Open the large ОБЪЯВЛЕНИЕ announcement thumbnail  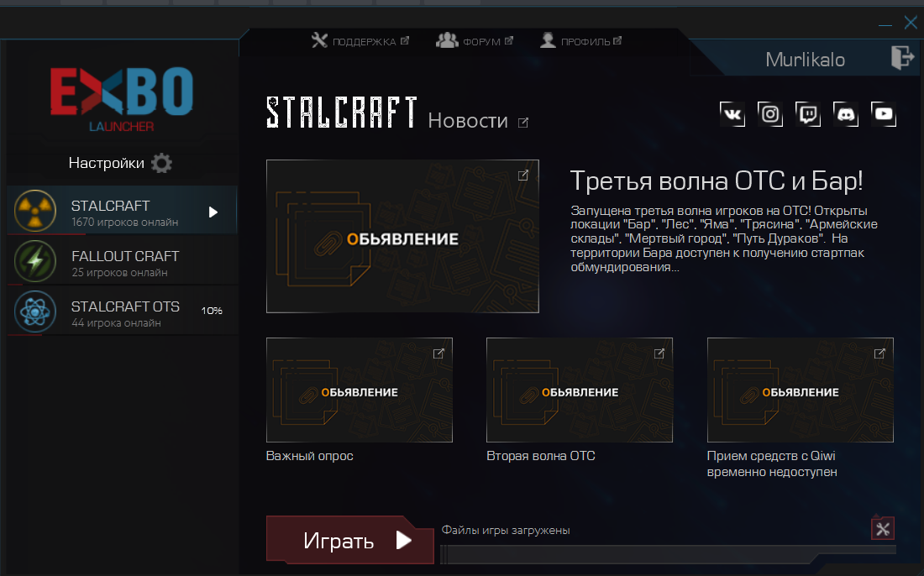(402, 236)
